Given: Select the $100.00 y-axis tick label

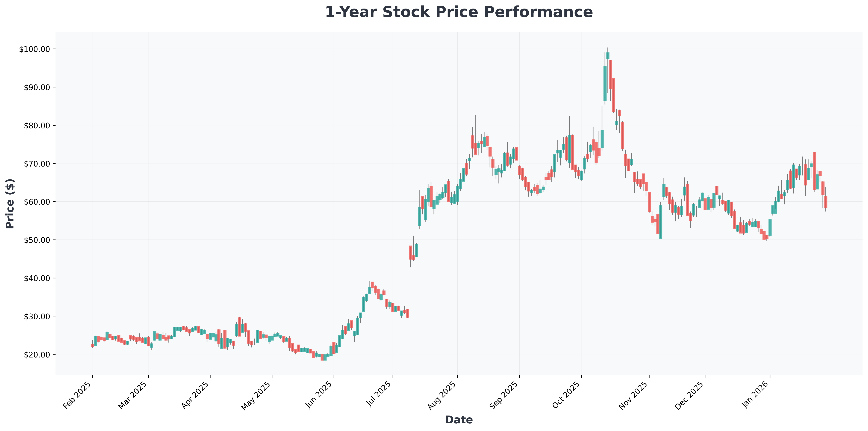Looking at the screenshot, I should [35, 49].
